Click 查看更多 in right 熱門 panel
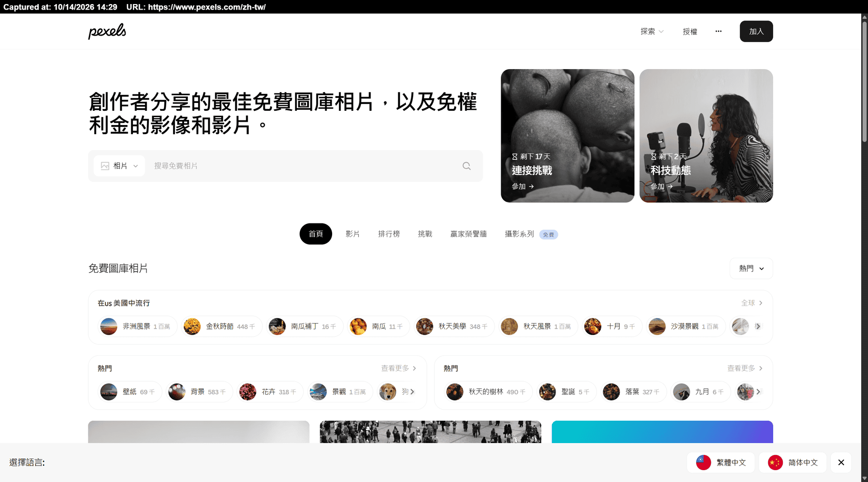 [745, 368]
